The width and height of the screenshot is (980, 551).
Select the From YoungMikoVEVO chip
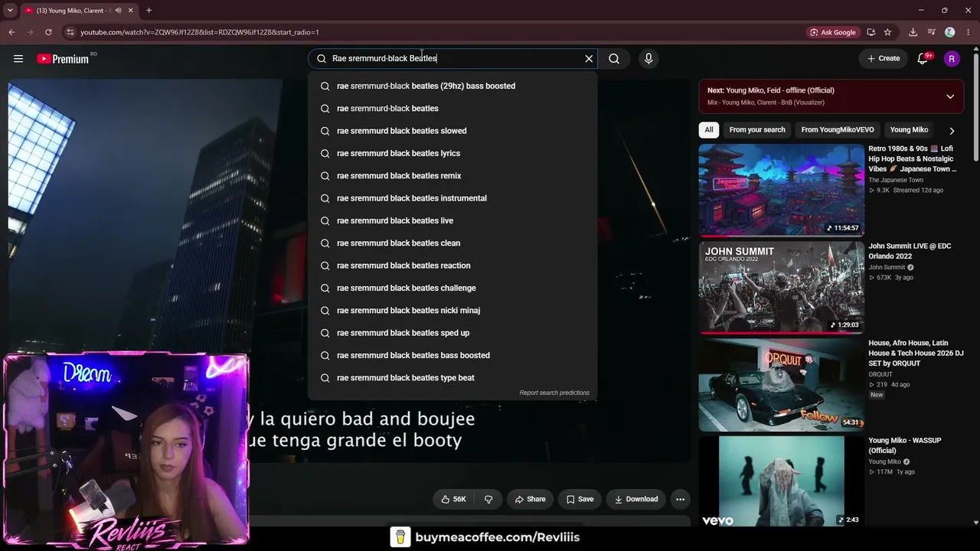838,130
